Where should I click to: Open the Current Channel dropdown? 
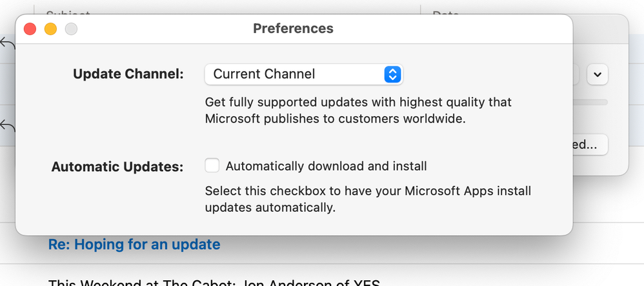[x=303, y=74]
